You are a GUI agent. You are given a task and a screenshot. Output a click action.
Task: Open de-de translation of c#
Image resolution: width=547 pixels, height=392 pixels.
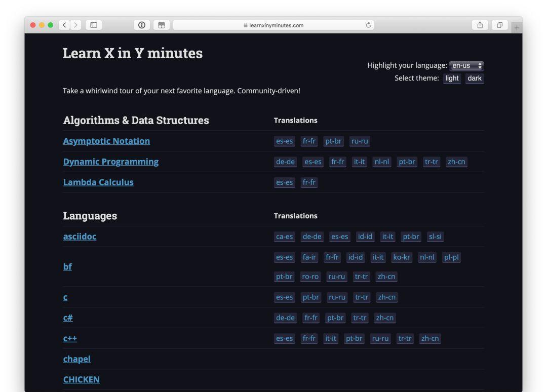click(x=285, y=318)
